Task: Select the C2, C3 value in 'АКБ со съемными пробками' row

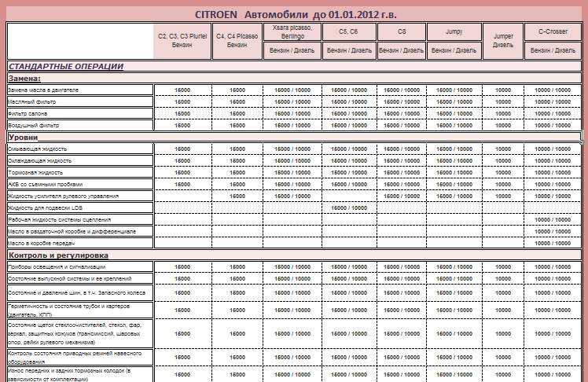Action: coord(182,185)
